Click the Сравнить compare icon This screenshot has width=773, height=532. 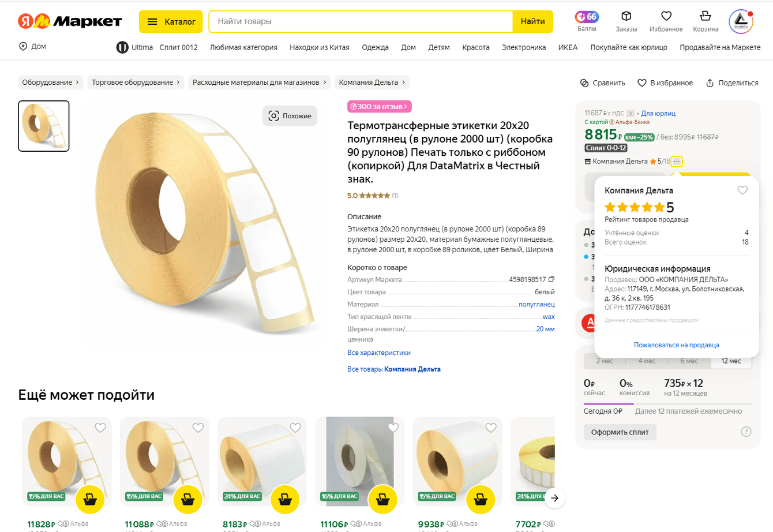coord(584,83)
